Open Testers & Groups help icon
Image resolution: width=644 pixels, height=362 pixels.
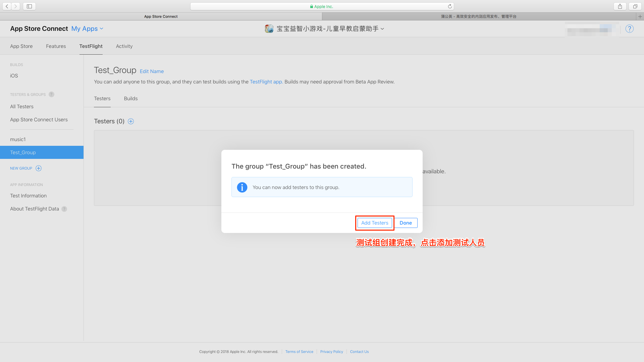[x=51, y=95]
